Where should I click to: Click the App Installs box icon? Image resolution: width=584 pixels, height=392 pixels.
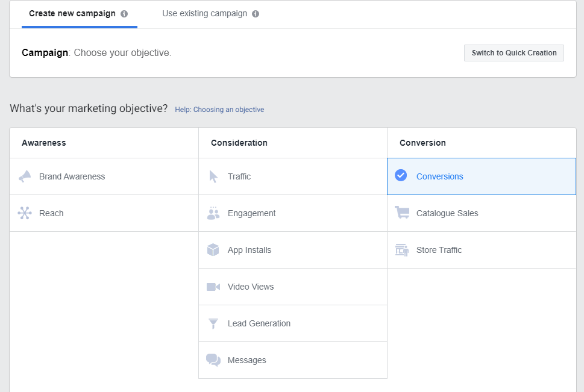(213, 250)
